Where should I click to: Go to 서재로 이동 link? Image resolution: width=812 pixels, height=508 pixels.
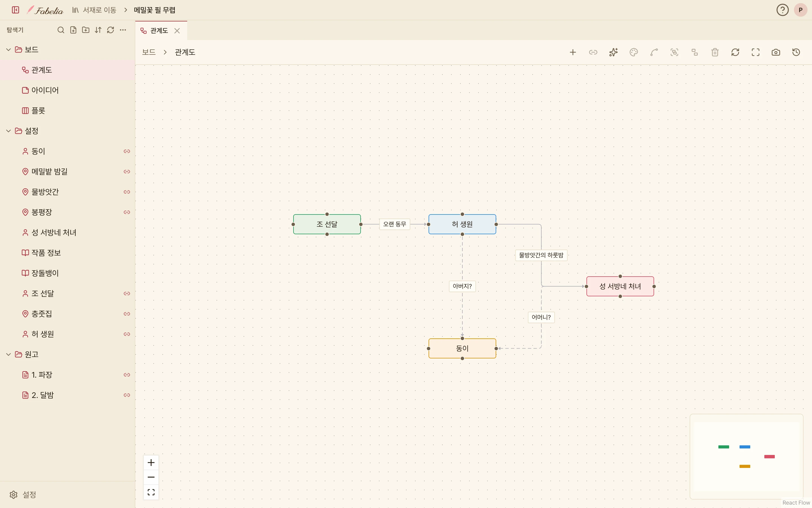pyautogui.click(x=94, y=10)
